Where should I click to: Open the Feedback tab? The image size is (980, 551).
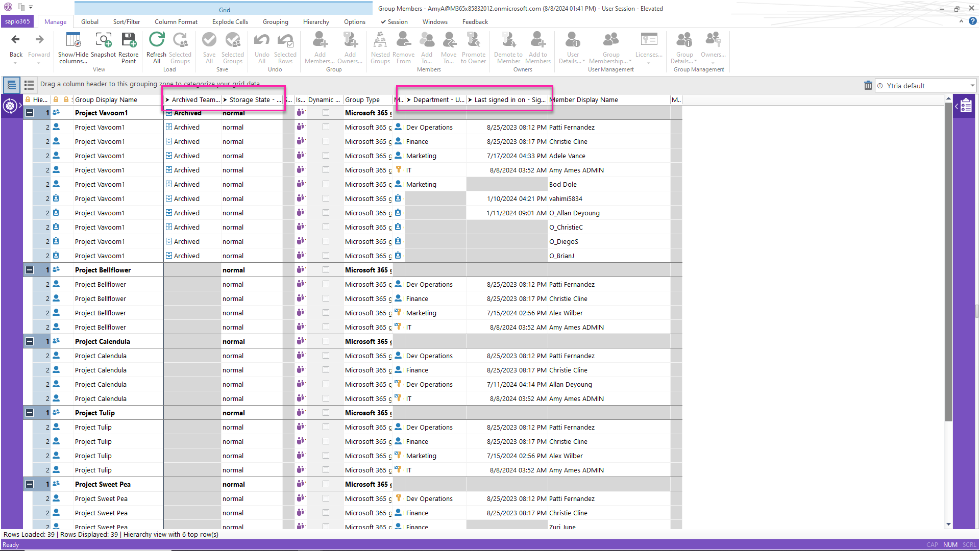tap(475, 22)
